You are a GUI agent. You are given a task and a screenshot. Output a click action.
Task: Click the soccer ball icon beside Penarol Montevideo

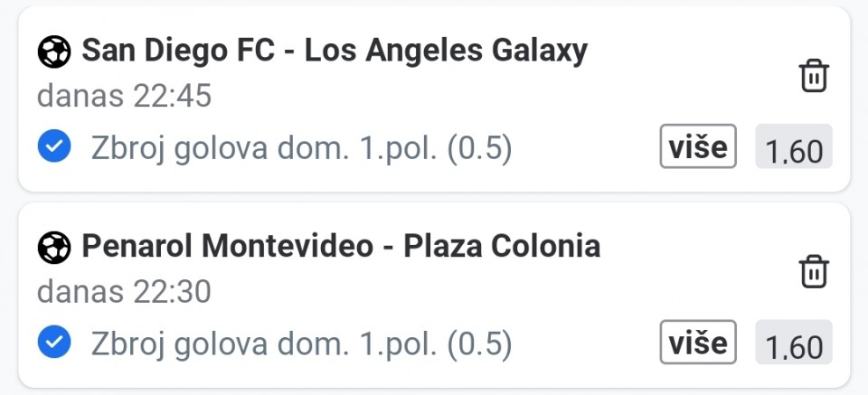coord(53,248)
